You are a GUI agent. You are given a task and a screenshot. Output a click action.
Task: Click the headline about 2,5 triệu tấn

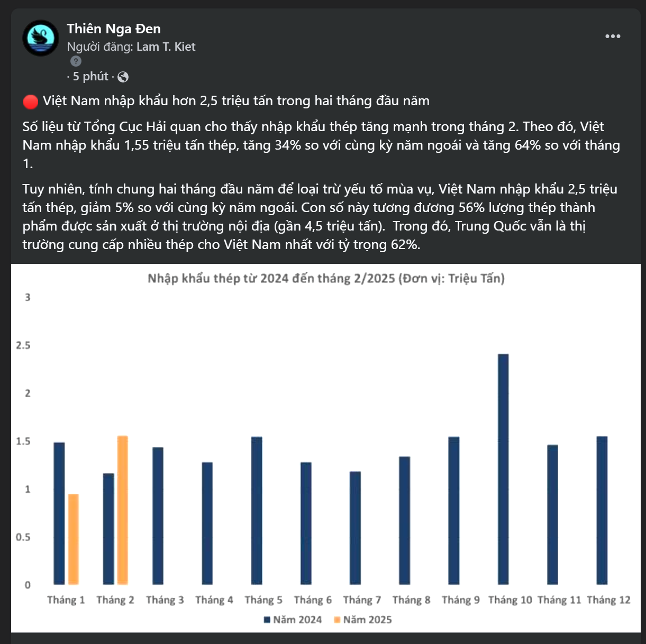pyautogui.click(x=236, y=101)
